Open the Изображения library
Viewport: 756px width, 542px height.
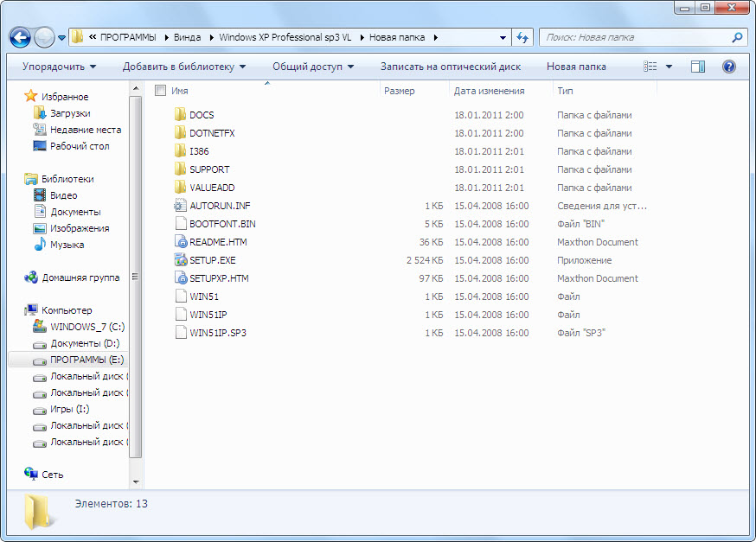80,228
